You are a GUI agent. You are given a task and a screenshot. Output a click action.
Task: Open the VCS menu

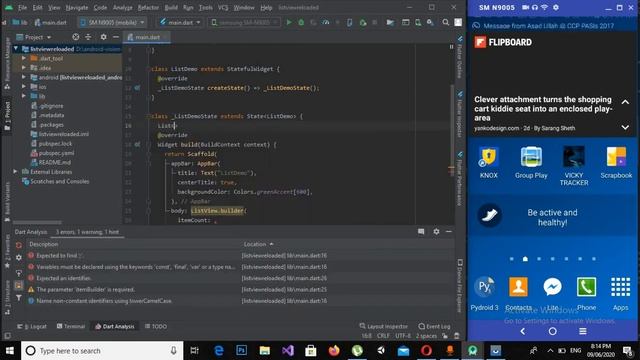(x=223, y=7)
